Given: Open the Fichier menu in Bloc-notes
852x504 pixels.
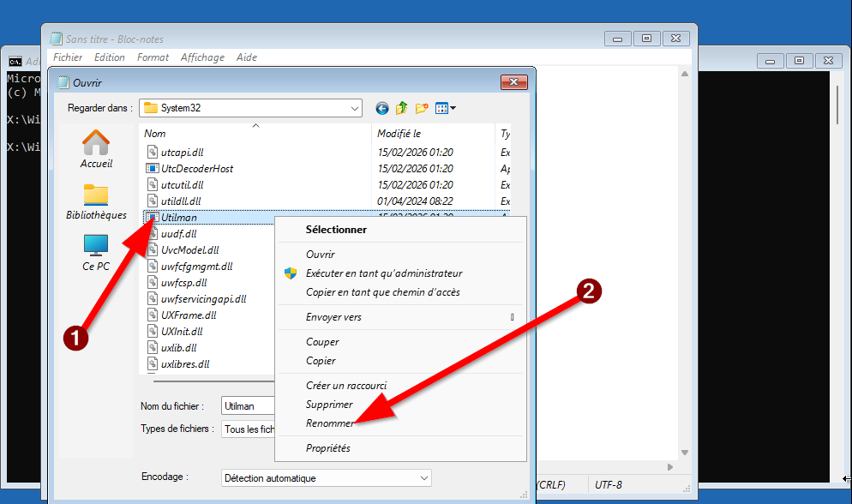Looking at the screenshot, I should coord(68,57).
